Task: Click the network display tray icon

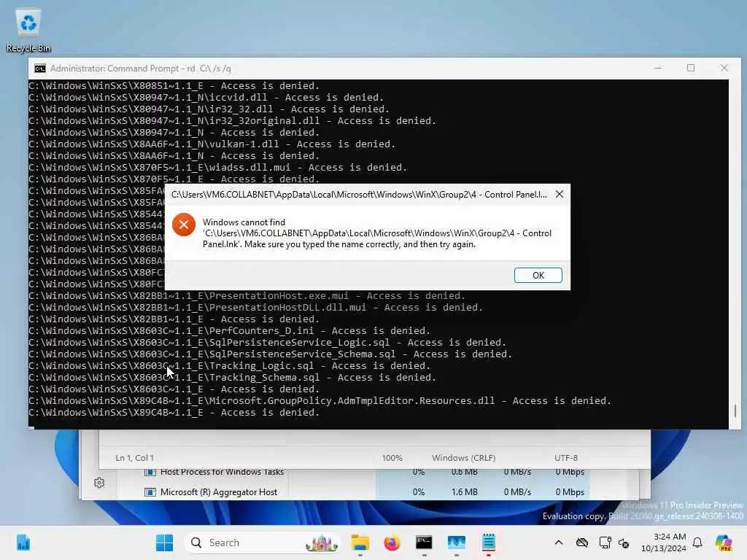Action: 605,542
